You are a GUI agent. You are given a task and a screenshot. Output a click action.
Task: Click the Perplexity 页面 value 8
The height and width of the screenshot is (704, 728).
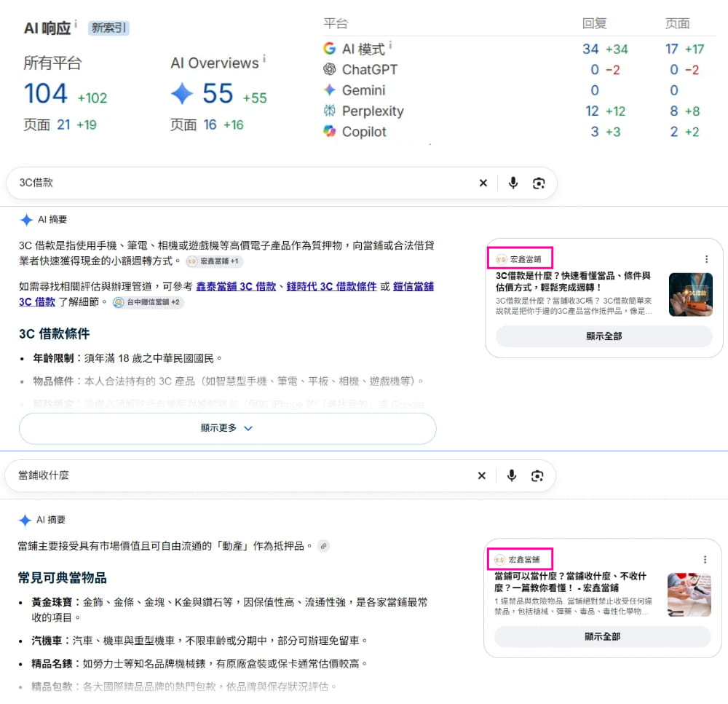point(674,111)
